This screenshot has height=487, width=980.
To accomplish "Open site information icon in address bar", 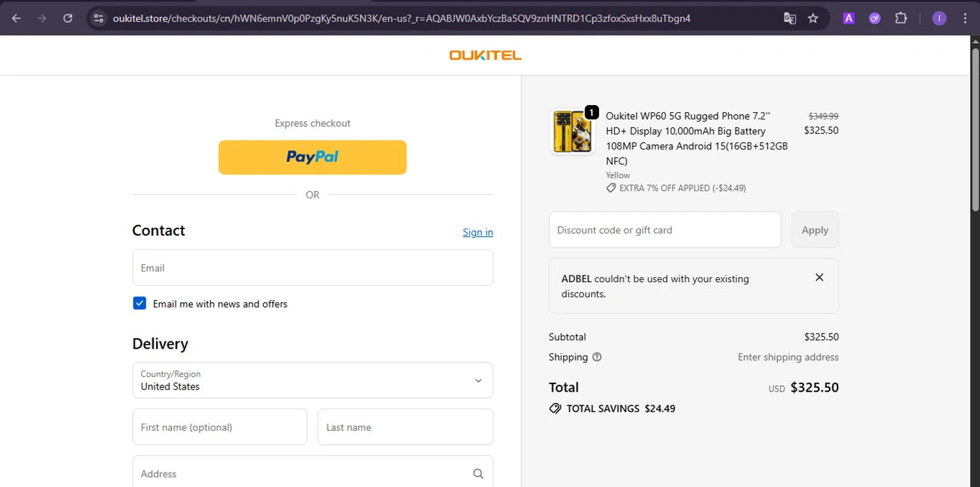I will [99, 18].
